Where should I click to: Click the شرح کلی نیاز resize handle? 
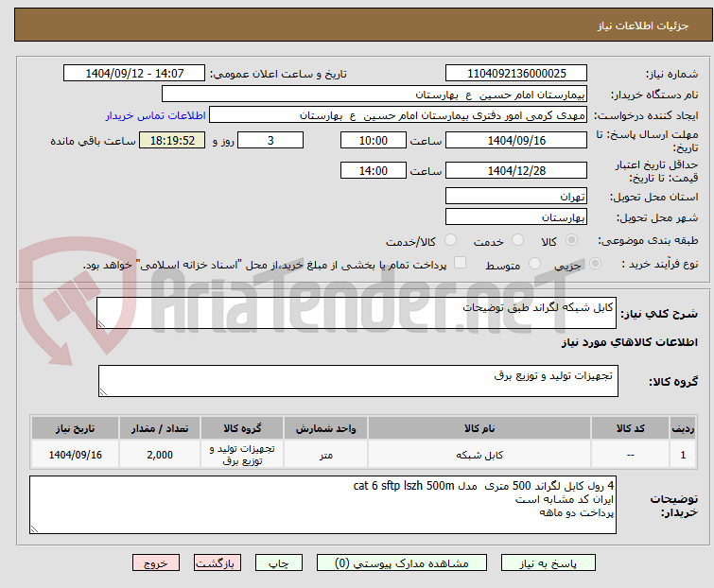pos(101,324)
